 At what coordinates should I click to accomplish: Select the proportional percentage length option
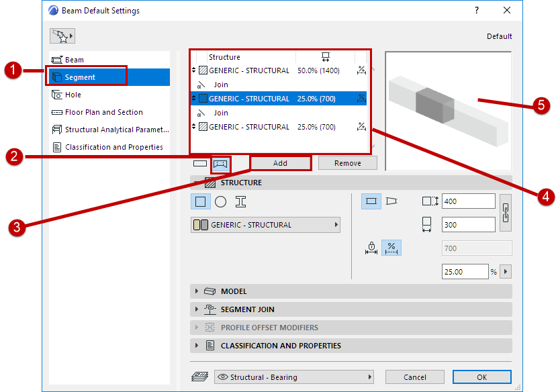coord(391,248)
